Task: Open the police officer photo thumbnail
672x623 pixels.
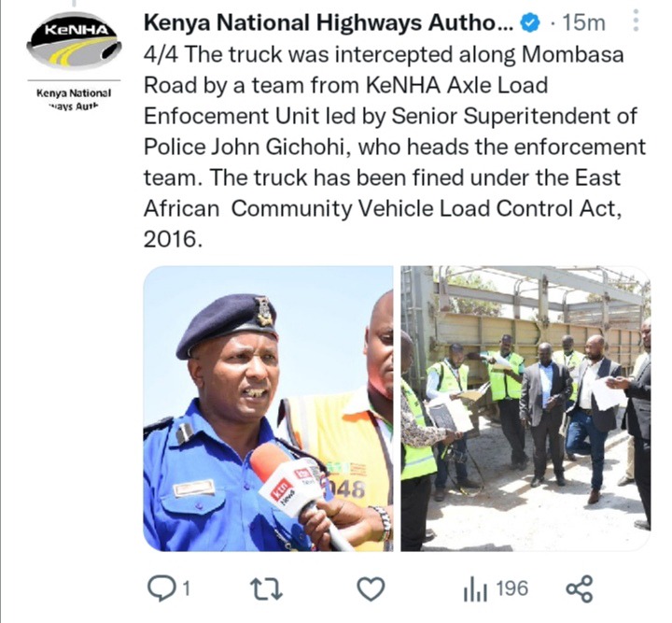Action: point(268,408)
